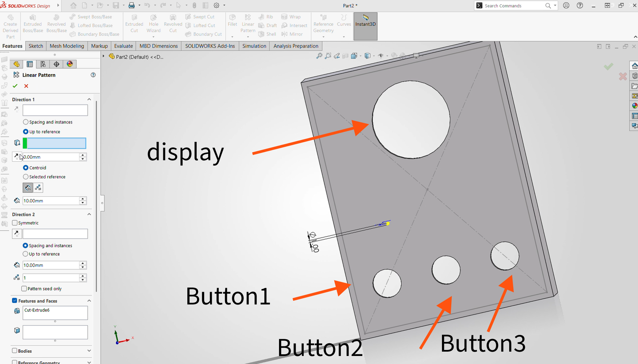Open the Sketch ribbon tab
Screen dimensions: 638x364
[36, 46]
